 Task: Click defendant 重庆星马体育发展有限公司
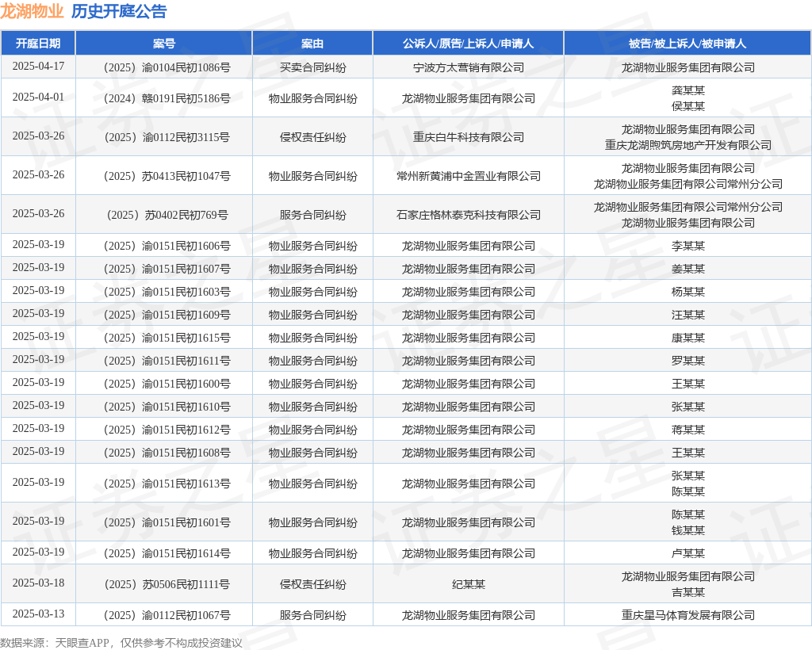[688, 615]
